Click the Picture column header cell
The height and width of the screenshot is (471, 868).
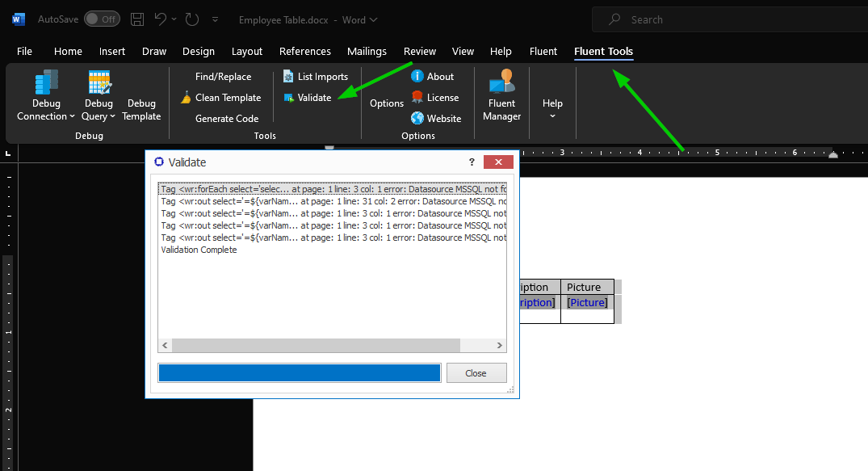click(587, 287)
